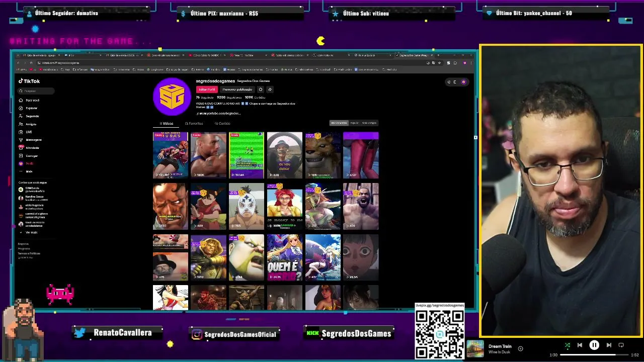Image resolution: width=644 pixels, height=362 pixels.
Task: Click the browser back arrow
Action: (x=18, y=63)
